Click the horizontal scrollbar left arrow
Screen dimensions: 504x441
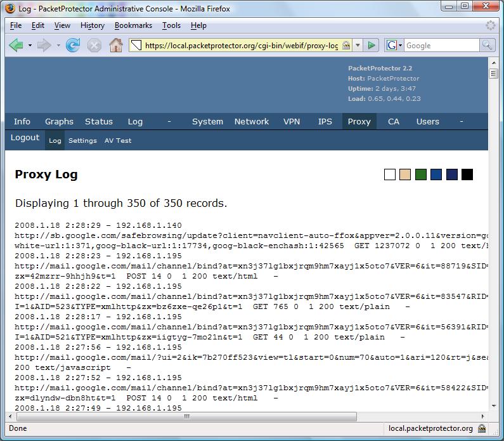click(x=10, y=416)
